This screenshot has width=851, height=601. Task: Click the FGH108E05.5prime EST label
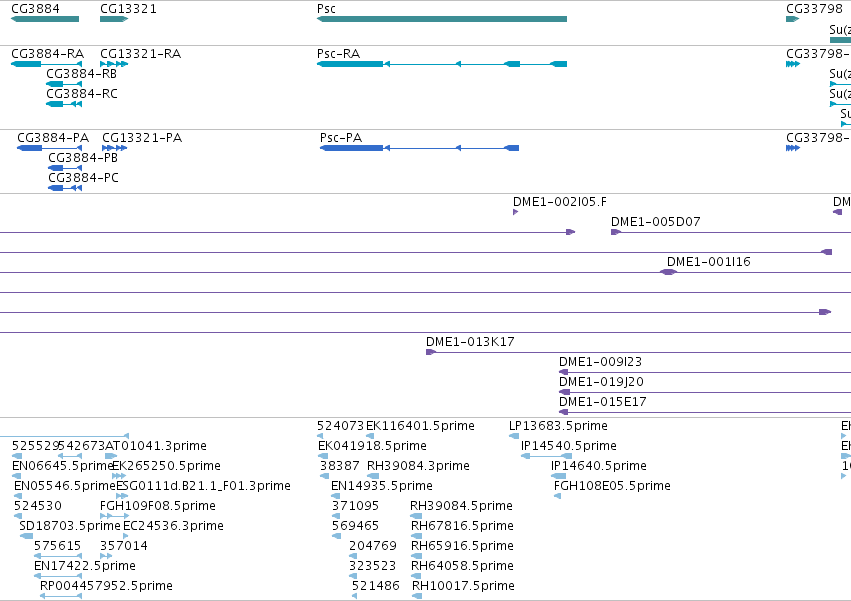[x=612, y=485]
